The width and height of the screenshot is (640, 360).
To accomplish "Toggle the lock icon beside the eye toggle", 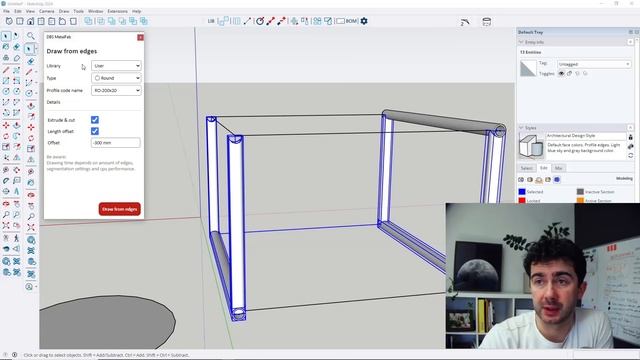I will tap(569, 73).
